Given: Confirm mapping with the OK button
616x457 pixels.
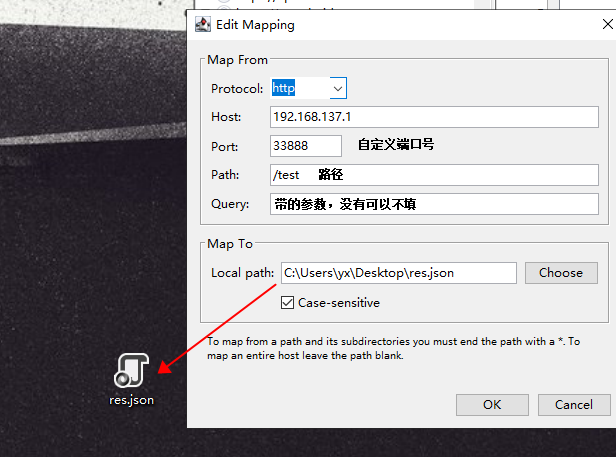Looking at the screenshot, I should click(x=492, y=405).
